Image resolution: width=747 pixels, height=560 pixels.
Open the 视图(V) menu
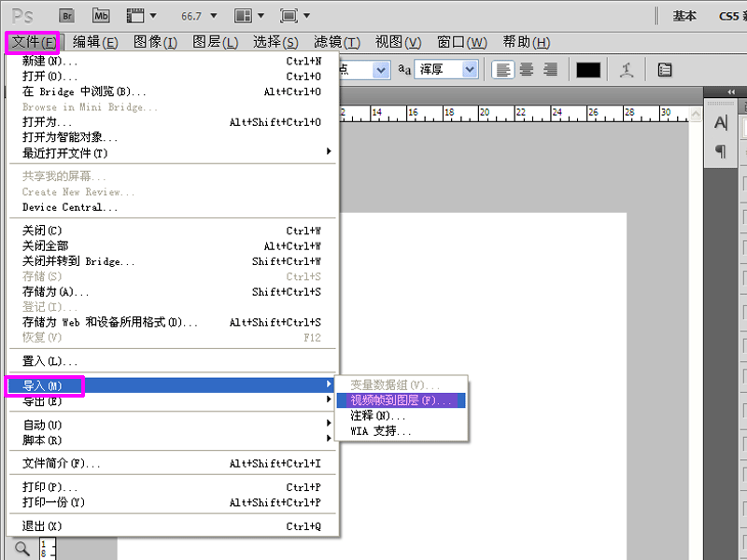point(399,42)
